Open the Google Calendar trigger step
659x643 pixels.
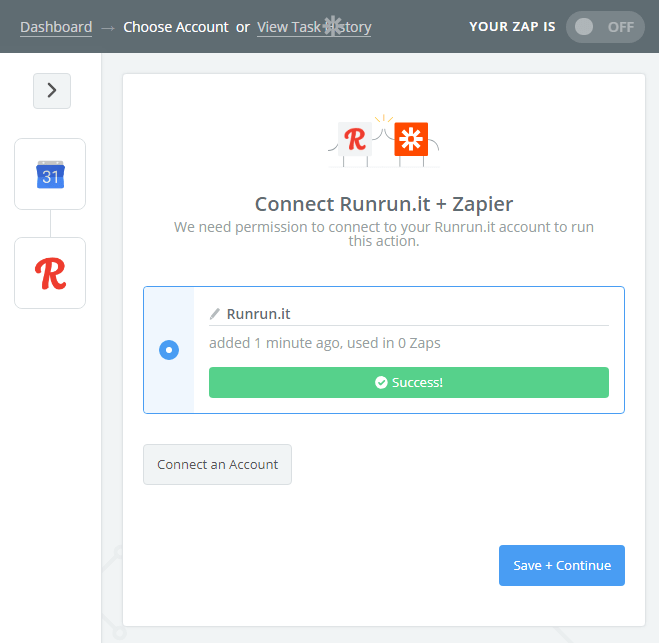(x=50, y=174)
